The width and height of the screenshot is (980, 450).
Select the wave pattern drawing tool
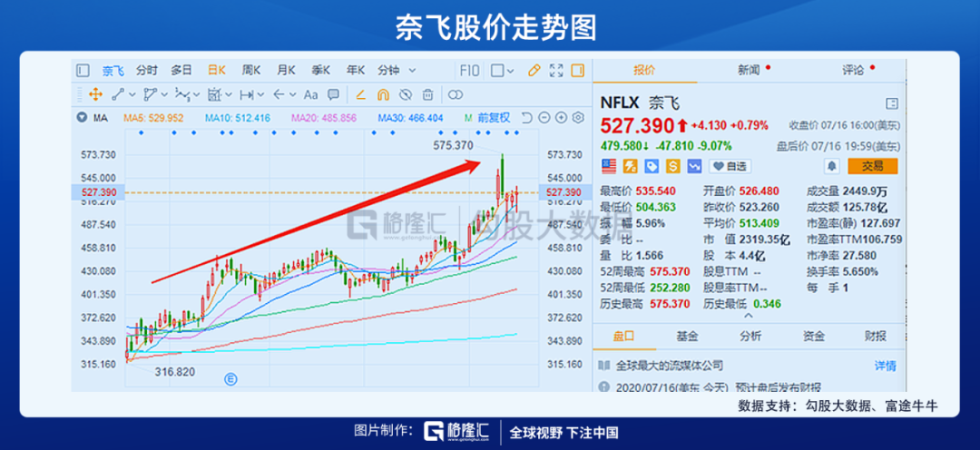182,95
